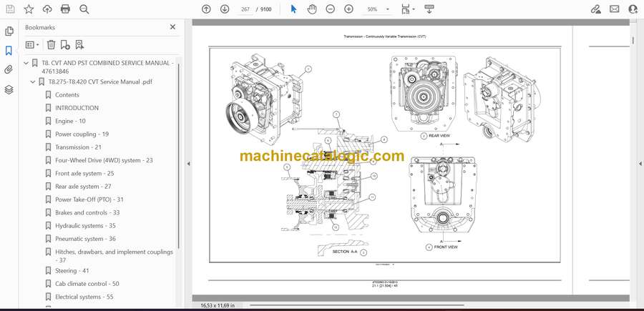Open the attachments paperclip panel
644x311 pixels.
coord(9,70)
